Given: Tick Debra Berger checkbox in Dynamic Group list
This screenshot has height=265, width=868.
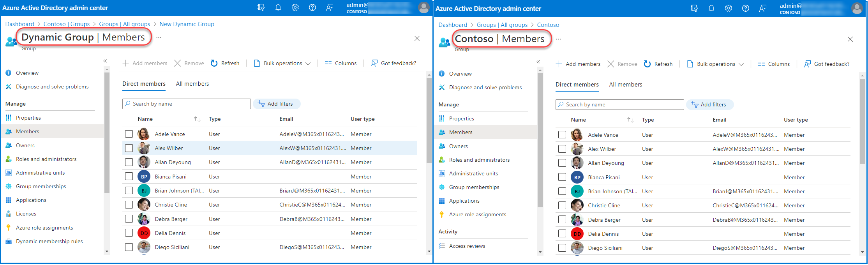Looking at the screenshot, I should click(x=129, y=219).
